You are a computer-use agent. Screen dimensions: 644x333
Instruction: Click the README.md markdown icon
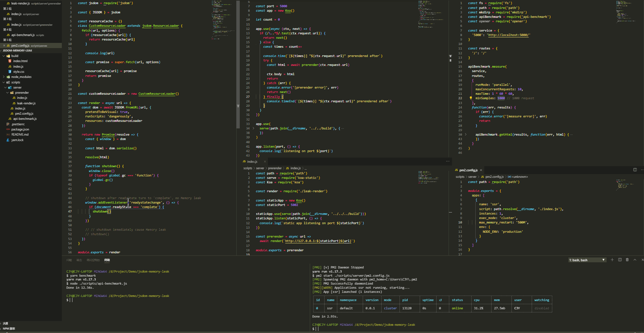pyautogui.click(x=8, y=135)
